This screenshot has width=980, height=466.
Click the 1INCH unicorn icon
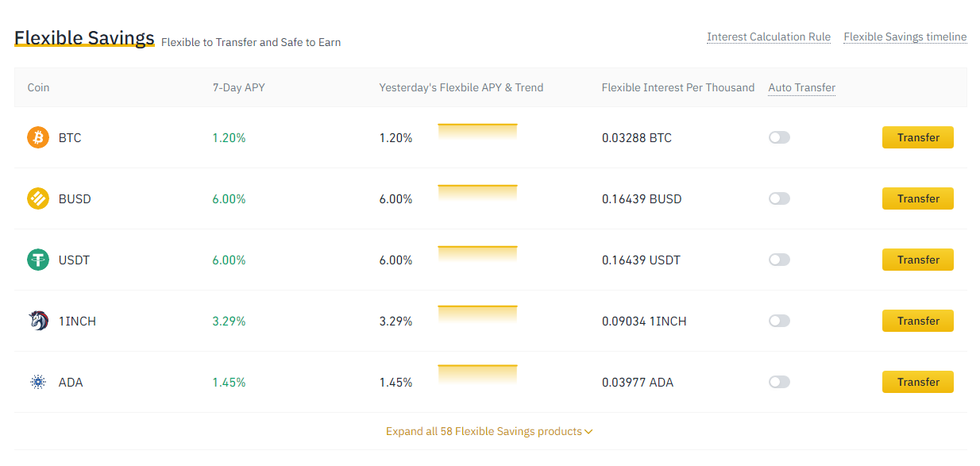pos(38,321)
